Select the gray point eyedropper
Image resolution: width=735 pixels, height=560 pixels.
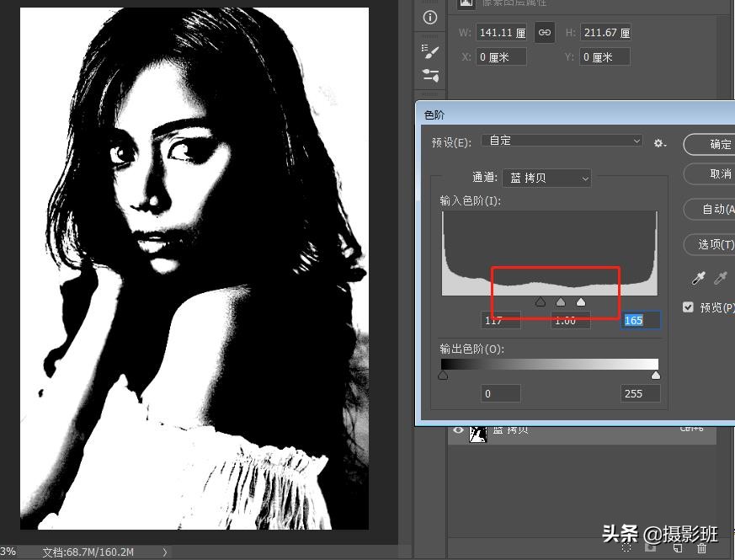[x=721, y=278]
